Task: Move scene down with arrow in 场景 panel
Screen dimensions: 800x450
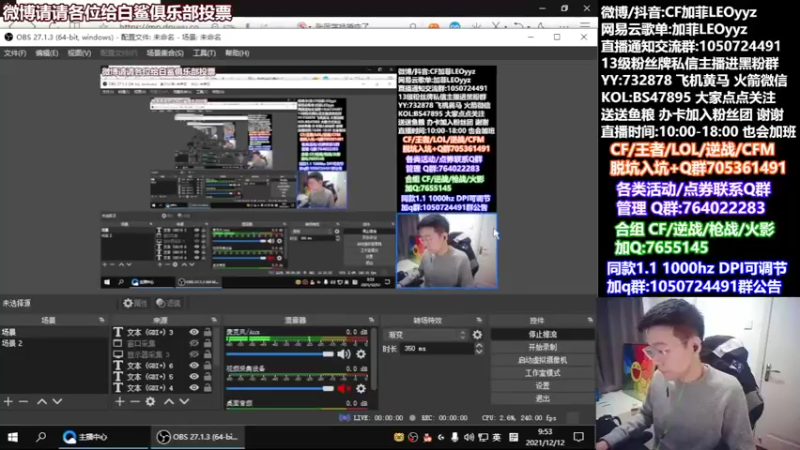Action: click(57, 402)
